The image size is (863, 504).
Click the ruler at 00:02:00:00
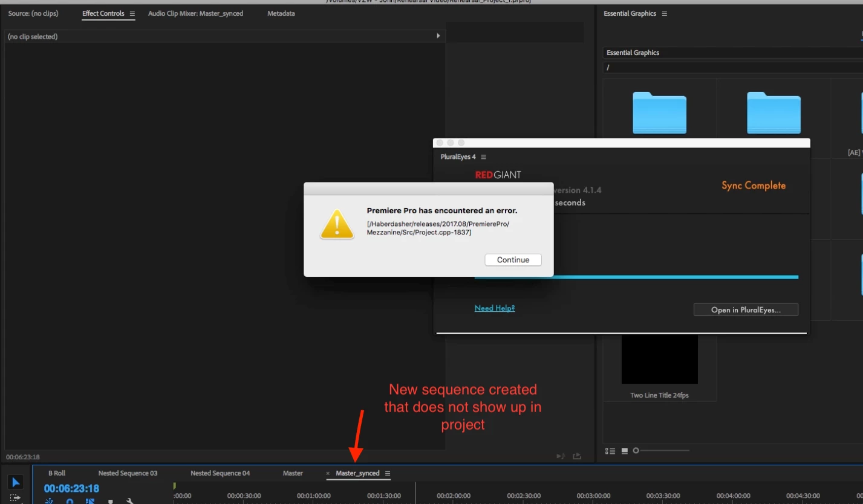click(454, 496)
